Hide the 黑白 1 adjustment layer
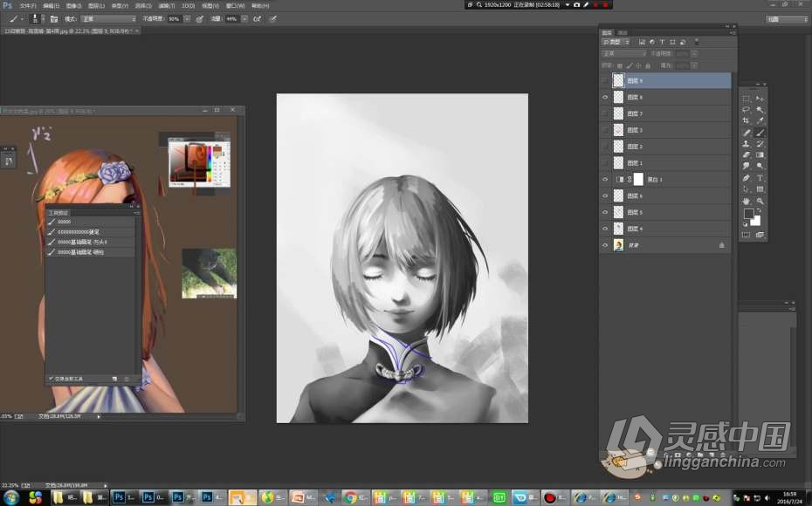 pyautogui.click(x=605, y=180)
